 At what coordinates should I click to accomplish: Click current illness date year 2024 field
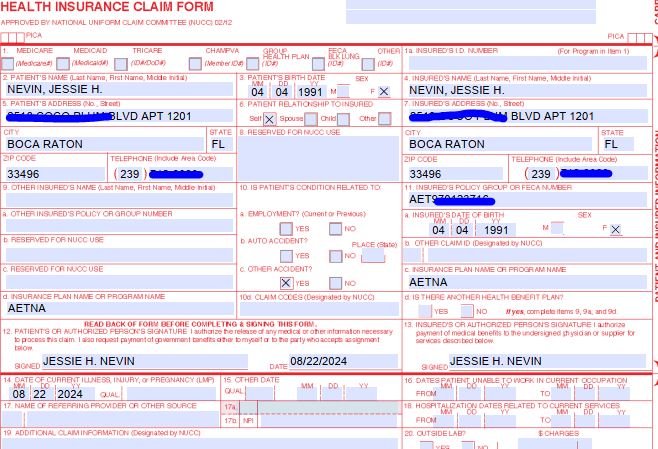(76, 394)
